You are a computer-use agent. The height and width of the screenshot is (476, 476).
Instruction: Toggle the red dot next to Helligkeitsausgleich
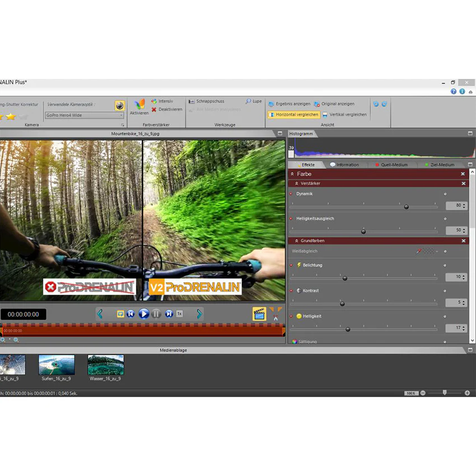click(x=291, y=218)
